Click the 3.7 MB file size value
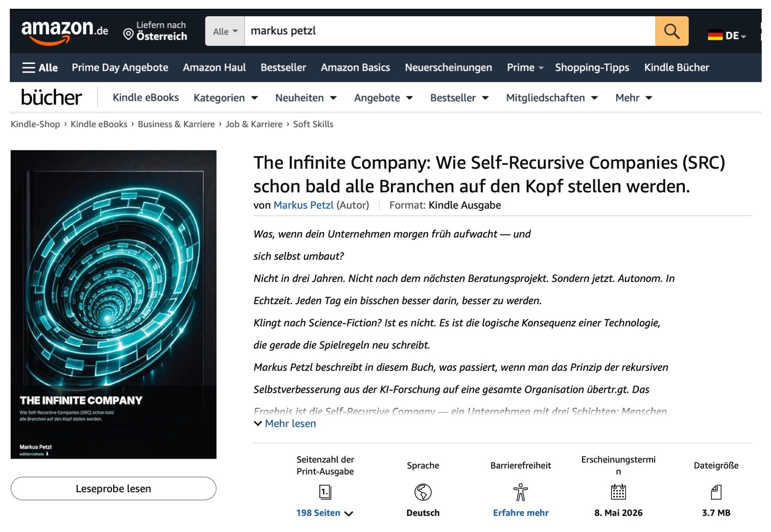 click(x=716, y=513)
